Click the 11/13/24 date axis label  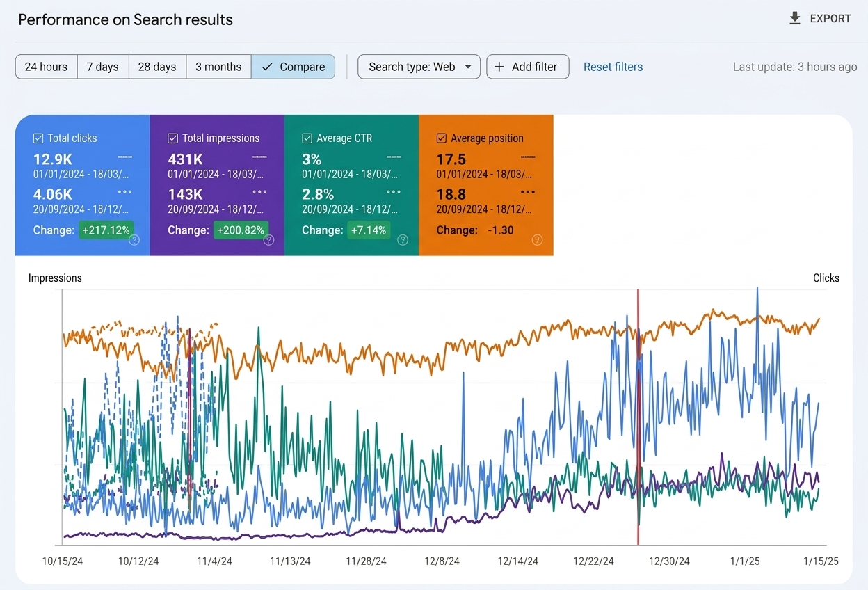point(290,561)
